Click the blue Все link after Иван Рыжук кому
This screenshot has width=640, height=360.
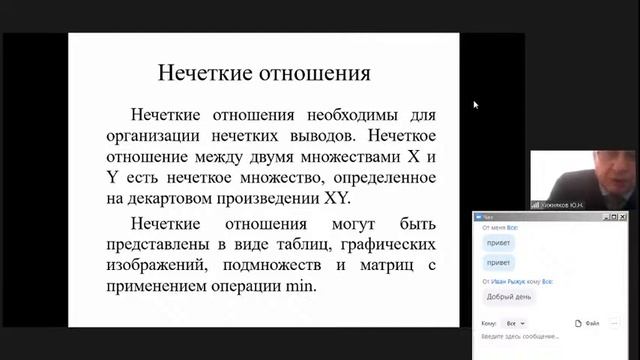pyautogui.click(x=547, y=282)
